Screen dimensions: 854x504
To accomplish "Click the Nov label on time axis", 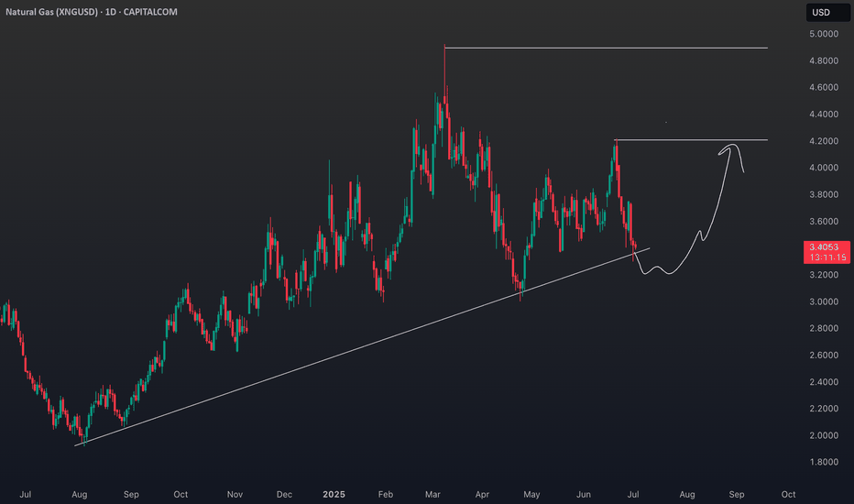I will pos(235,494).
